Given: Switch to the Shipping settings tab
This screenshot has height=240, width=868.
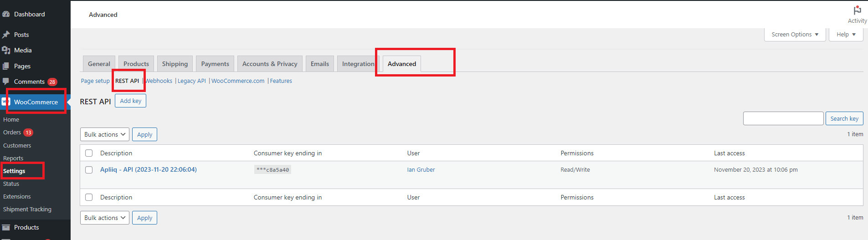Looking at the screenshot, I should [175, 64].
